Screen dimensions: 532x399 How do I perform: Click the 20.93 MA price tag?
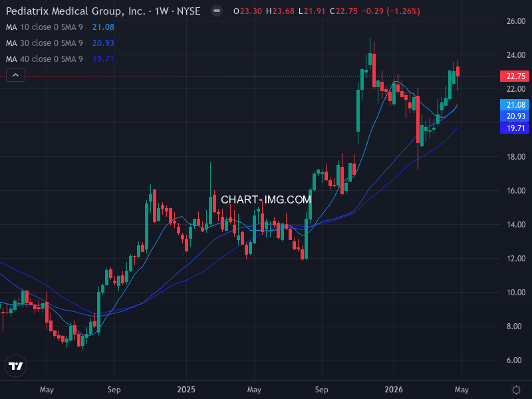coord(515,116)
